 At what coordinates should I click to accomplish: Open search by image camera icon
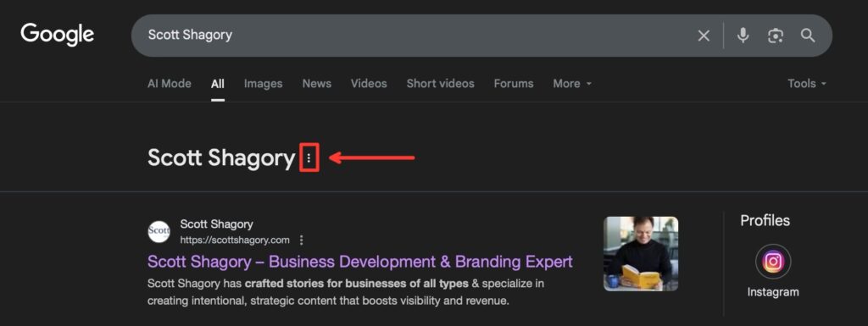[x=776, y=36]
